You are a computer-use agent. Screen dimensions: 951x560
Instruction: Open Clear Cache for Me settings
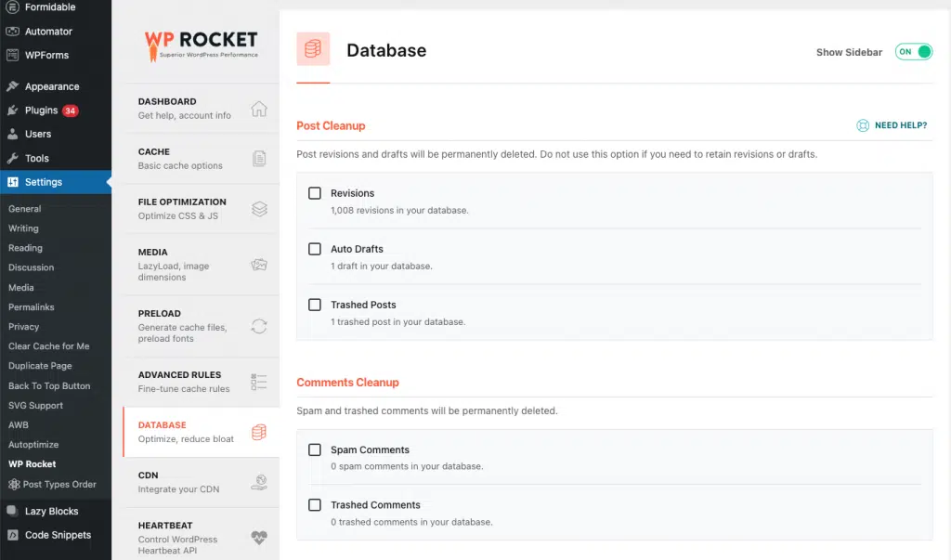pos(48,345)
